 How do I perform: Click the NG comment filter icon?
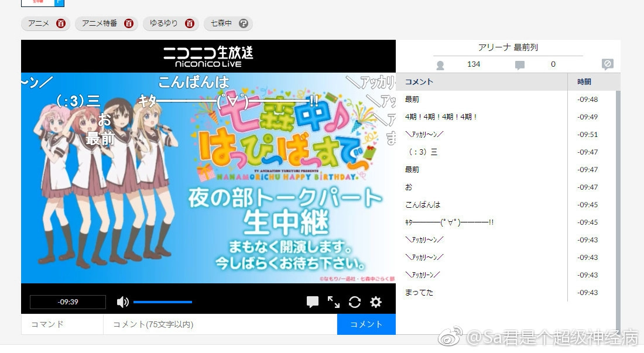(x=608, y=64)
